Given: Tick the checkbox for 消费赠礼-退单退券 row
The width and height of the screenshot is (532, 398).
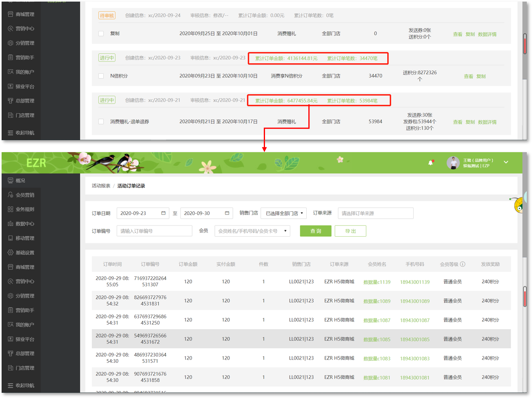Looking at the screenshot, I should click(x=101, y=121).
